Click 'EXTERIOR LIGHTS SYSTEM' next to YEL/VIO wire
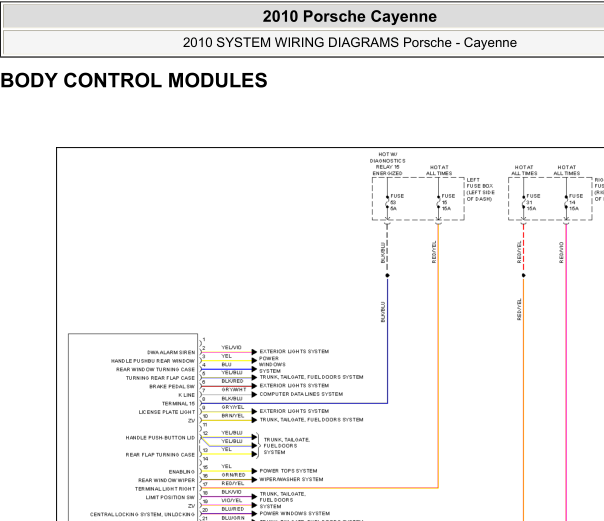Image resolution: width=604 pixels, height=521 pixels. pos(294,352)
